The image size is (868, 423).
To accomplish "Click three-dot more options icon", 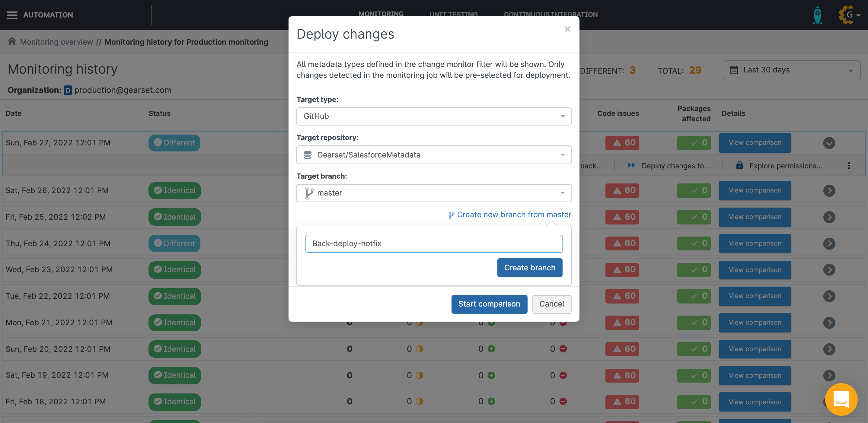I will click(x=848, y=166).
